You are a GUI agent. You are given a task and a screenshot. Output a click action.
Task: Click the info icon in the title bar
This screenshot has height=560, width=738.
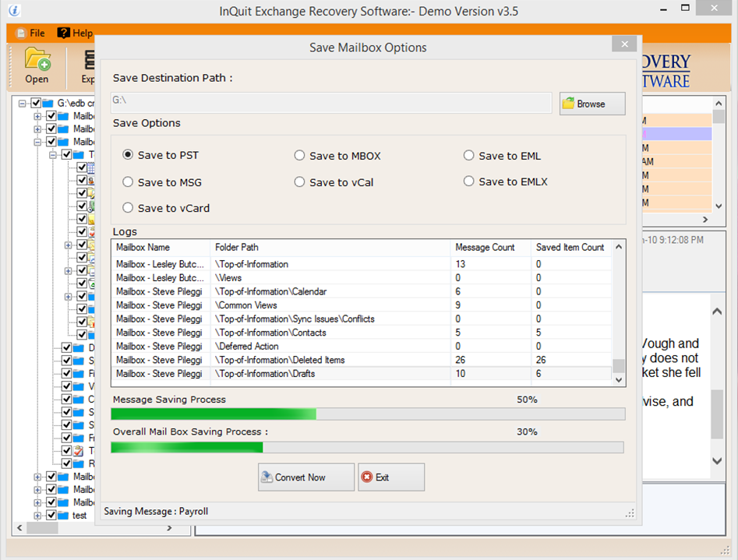click(13, 11)
